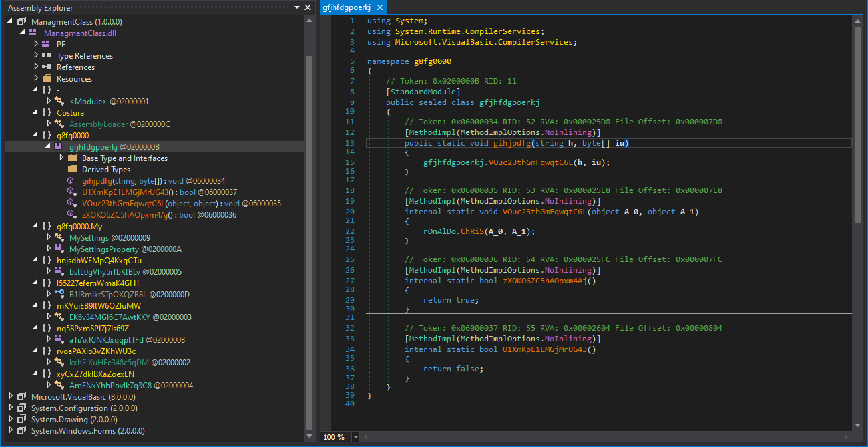Click the Derived Types folder icon
The height and width of the screenshot is (447, 868).
click(x=72, y=170)
